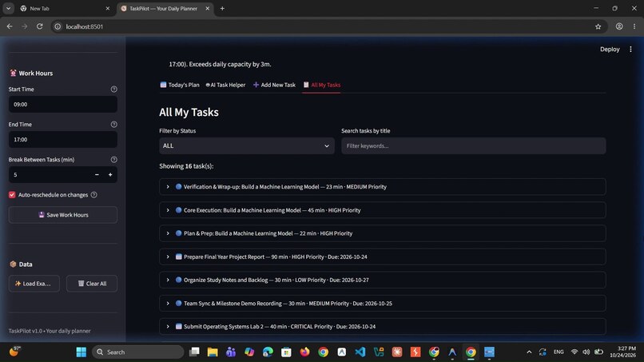Click the taskbar Search box

tap(138, 352)
